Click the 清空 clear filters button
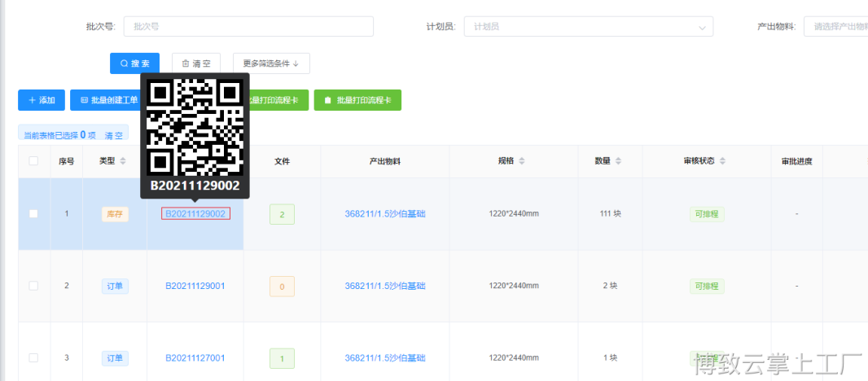This screenshot has width=868, height=381. point(196,63)
